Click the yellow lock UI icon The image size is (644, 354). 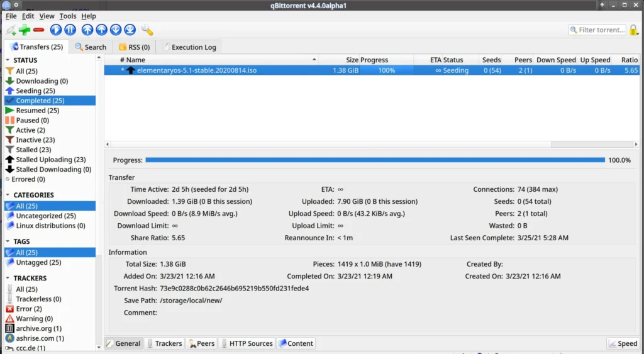[x=634, y=30]
